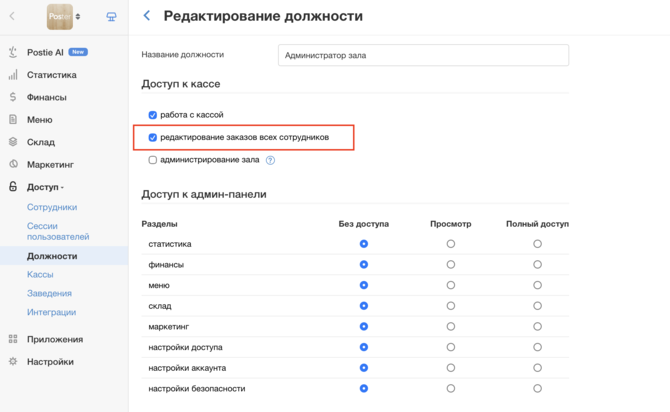Click the Меню document icon

[x=13, y=119]
